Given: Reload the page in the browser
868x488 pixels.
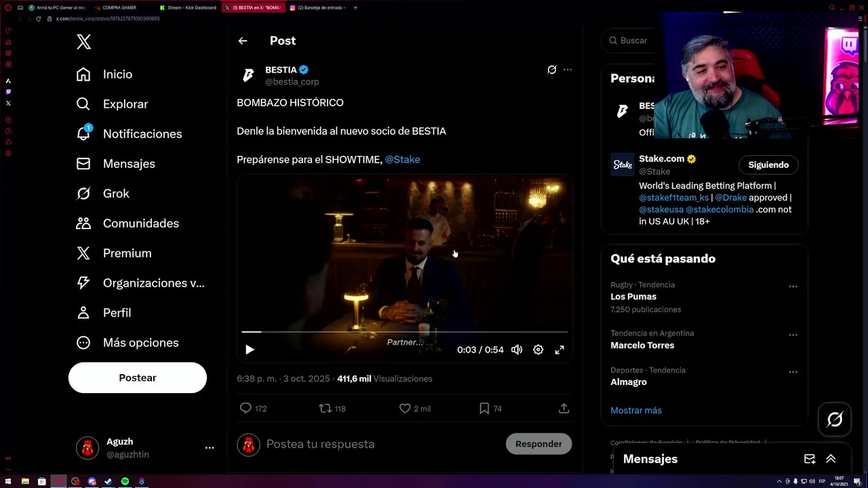Looking at the screenshot, I should tap(39, 18).
